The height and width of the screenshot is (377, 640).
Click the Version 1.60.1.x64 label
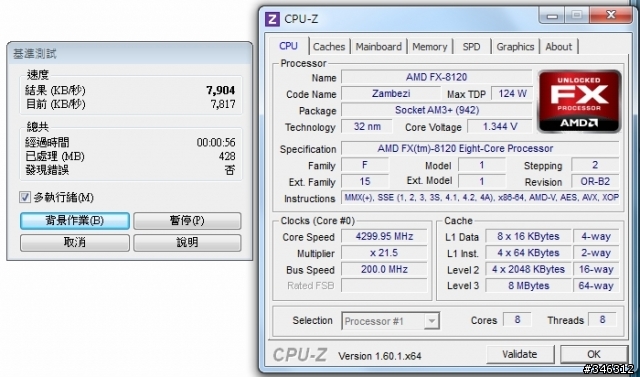point(380,356)
